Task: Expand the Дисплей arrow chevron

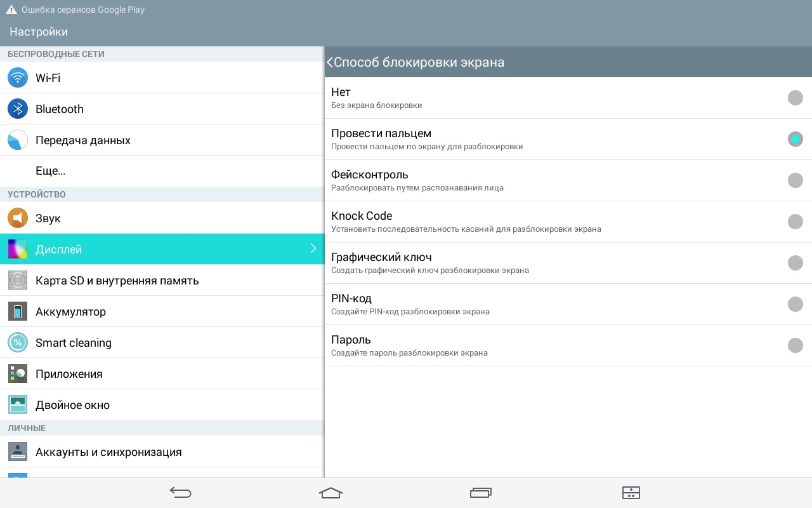Action: (313, 249)
